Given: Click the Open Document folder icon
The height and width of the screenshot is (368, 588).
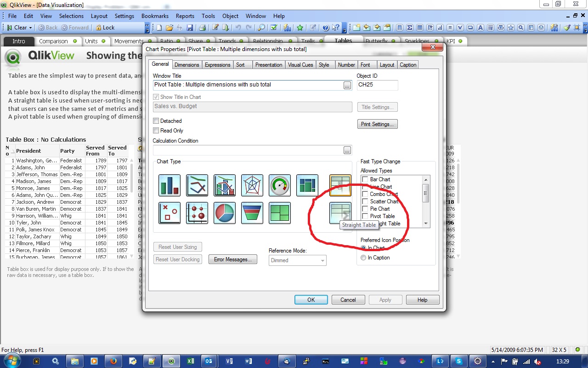Looking at the screenshot, I should [169, 28].
